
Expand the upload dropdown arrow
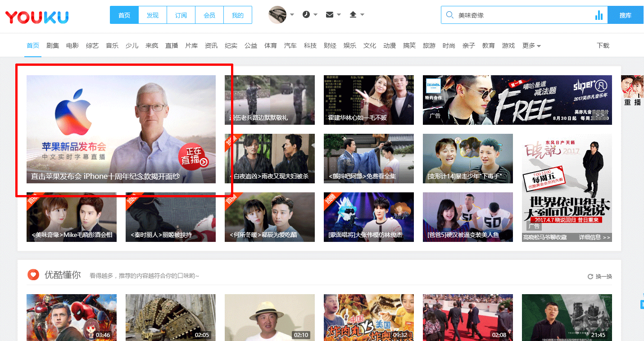[362, 15]
